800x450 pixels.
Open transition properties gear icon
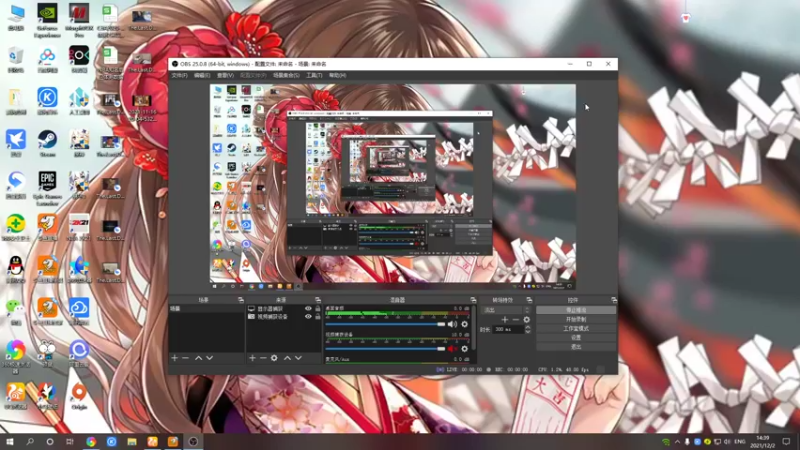tap(527, 319)
